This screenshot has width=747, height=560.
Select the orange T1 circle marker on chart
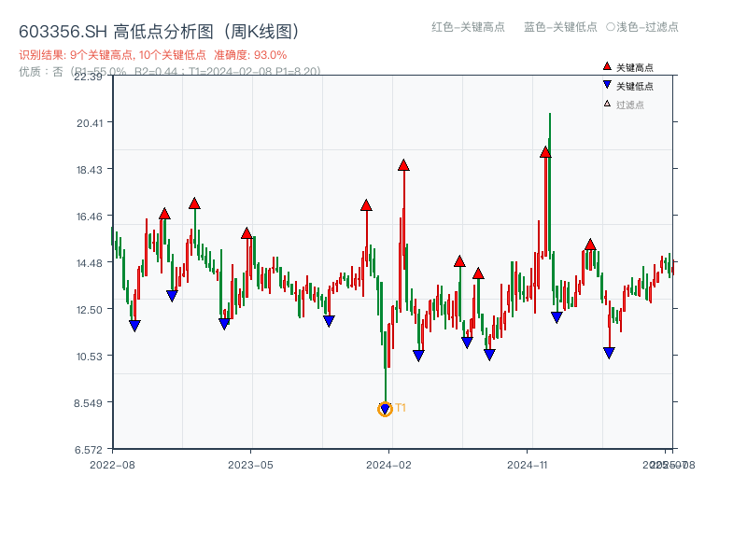point(385,408)
